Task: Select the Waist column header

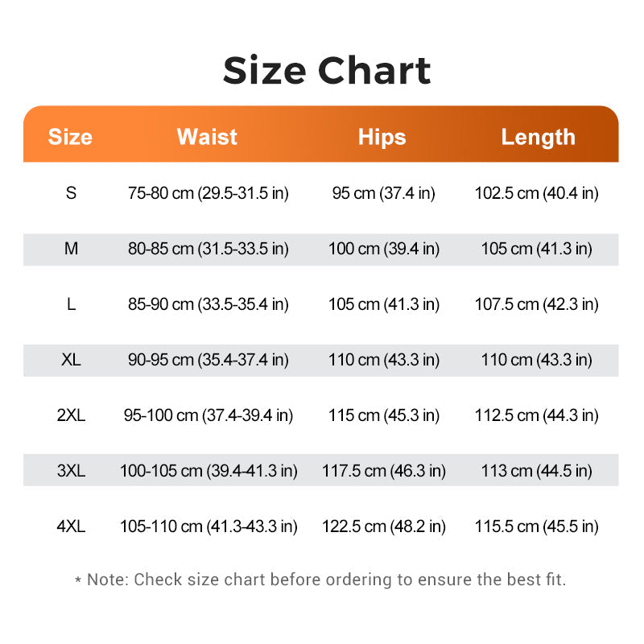Action: pos(207,137)
